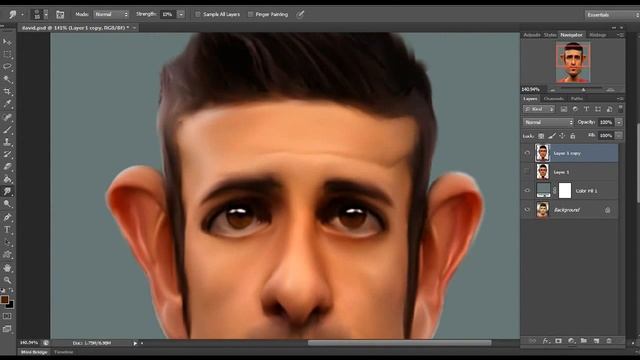
Task: Select the Shape tool
Action: coord(7,255)
